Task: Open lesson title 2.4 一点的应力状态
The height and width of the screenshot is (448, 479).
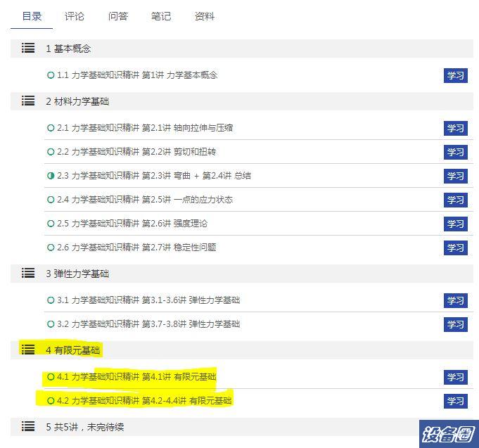Action: coord(145,200)
